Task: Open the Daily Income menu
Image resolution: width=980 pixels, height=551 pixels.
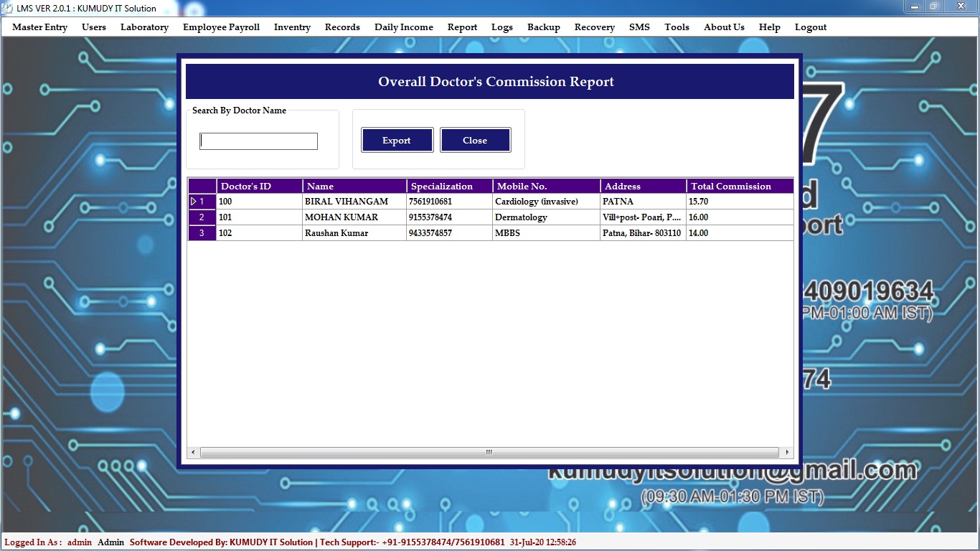Action: [x=403, y=27]
